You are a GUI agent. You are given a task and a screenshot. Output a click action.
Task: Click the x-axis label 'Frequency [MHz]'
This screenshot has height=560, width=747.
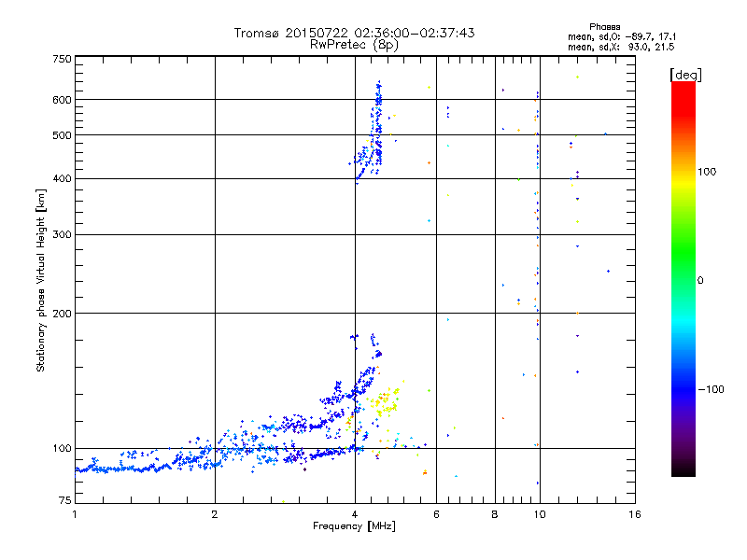coord(354,526)
